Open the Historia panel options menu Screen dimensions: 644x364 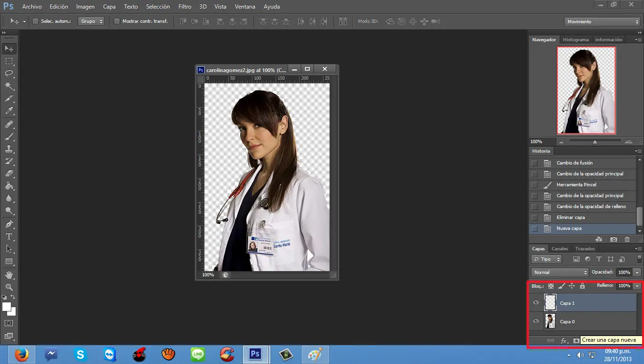(x=637, y=151)
